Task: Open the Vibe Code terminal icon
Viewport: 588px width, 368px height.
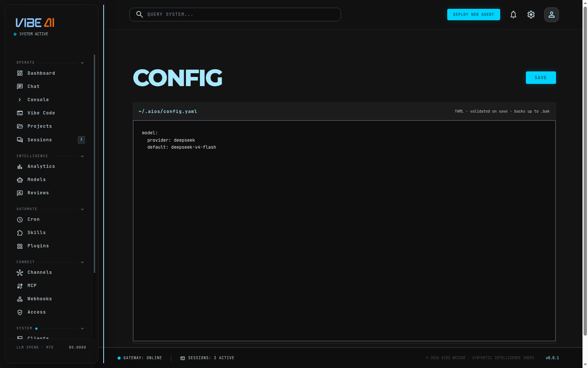Action: tap(20, 113)
